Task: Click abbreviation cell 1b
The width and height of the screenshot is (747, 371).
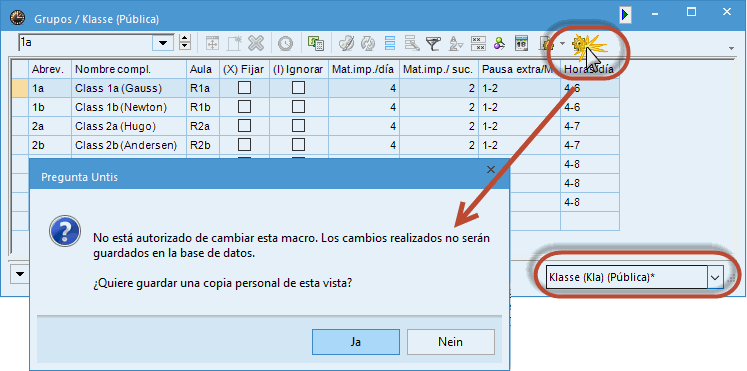Action: (50, 107)
